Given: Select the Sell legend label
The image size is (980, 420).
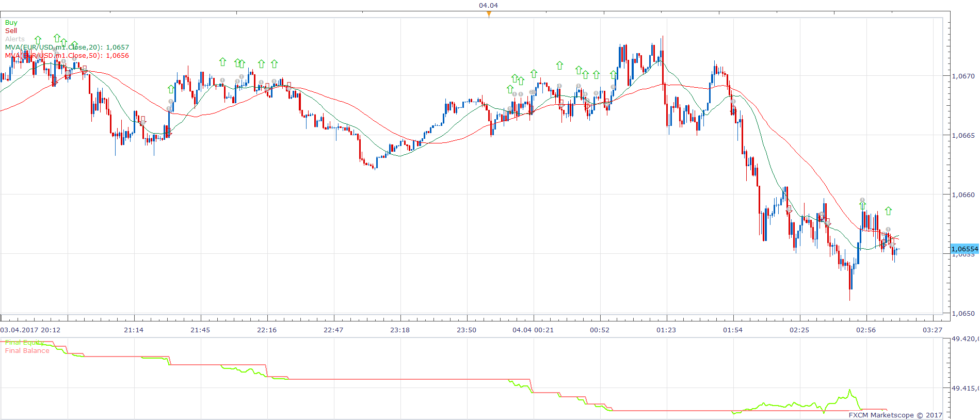Looking at the screenshot, I should point(11,31).
